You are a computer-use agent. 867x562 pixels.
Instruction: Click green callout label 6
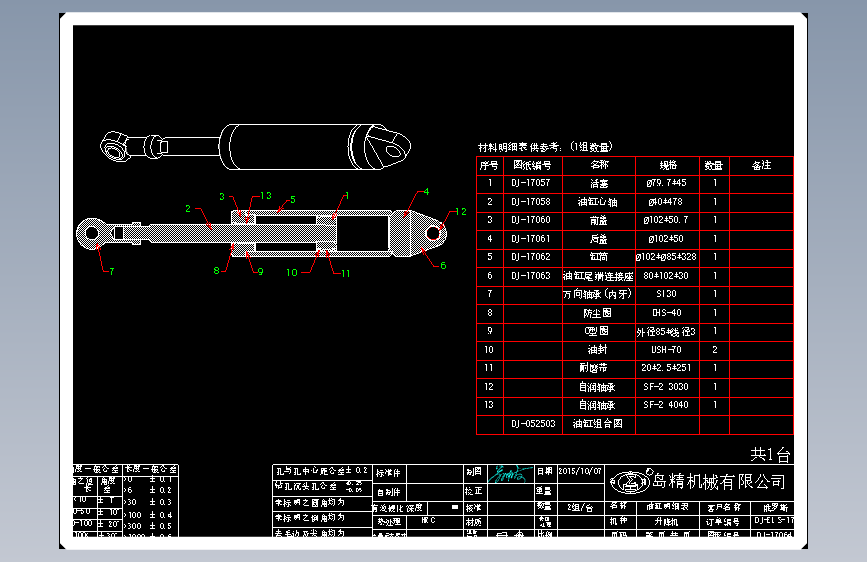[443, 266]
